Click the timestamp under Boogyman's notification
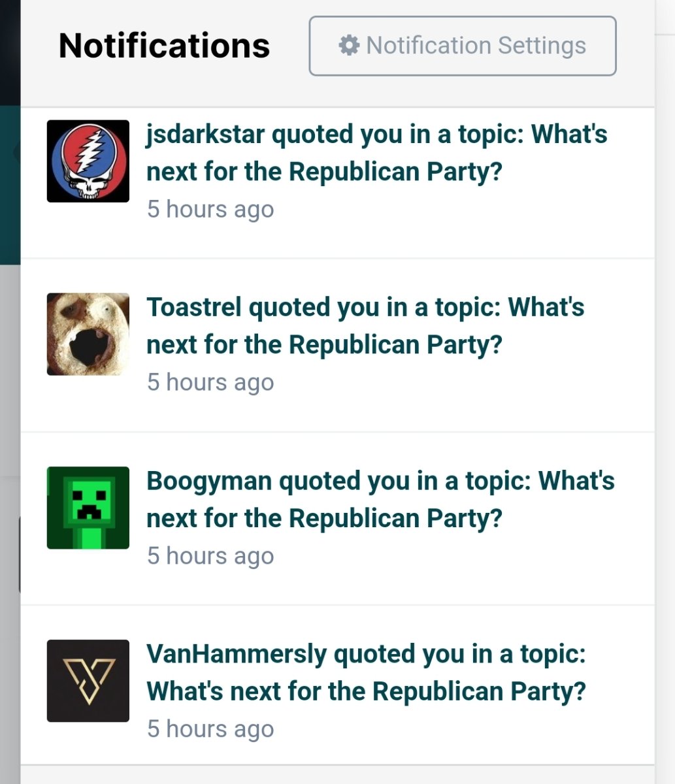This screenshot has height=784, width=675. 210,556
